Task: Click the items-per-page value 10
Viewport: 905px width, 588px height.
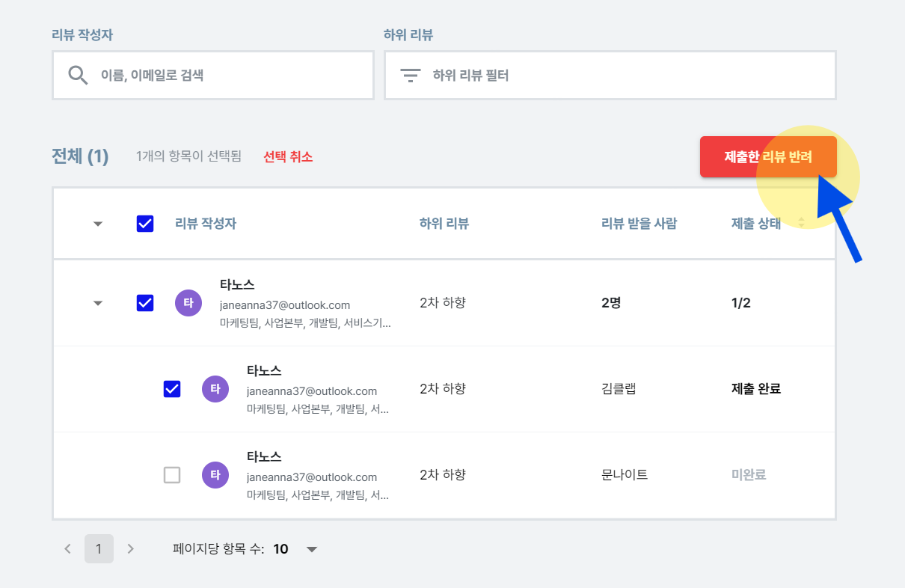Action: (280, 549)
